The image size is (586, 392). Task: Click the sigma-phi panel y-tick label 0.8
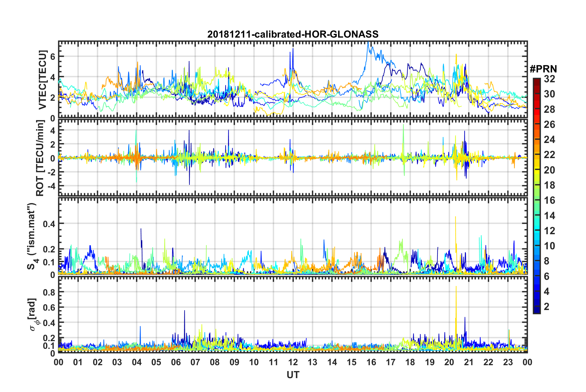point(49,292)
